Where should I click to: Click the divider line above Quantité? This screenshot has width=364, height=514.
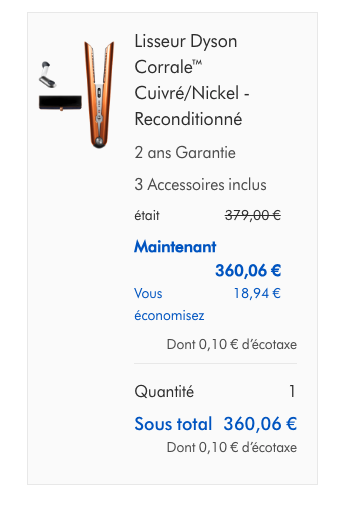click(215, 364)
